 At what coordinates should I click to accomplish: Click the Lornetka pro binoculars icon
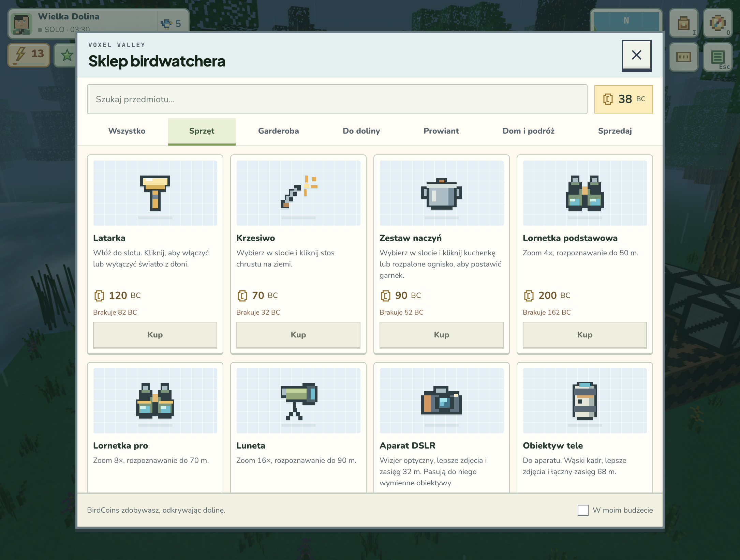[x=155, y=400]
